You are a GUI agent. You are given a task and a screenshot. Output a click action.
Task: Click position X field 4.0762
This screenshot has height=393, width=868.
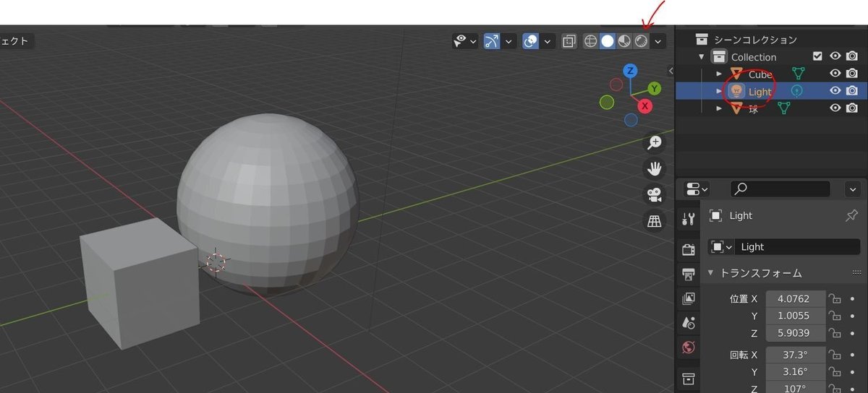[796, 298]
